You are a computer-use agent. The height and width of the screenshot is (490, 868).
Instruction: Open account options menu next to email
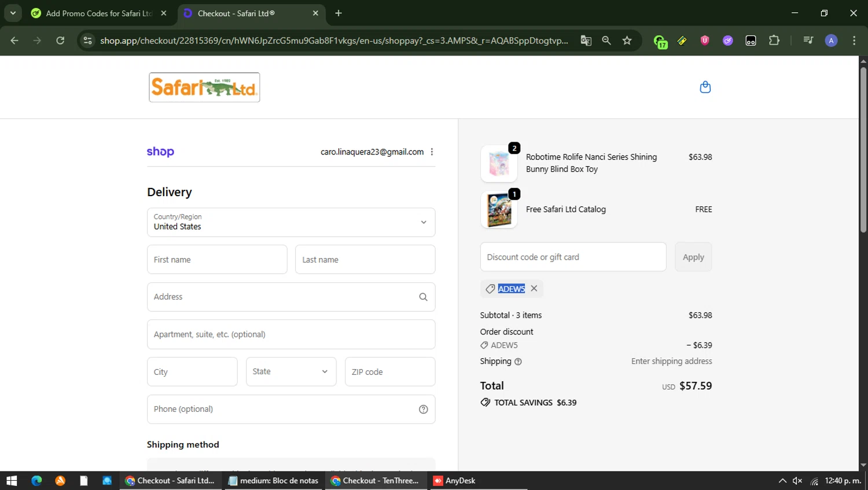(432, 152)
